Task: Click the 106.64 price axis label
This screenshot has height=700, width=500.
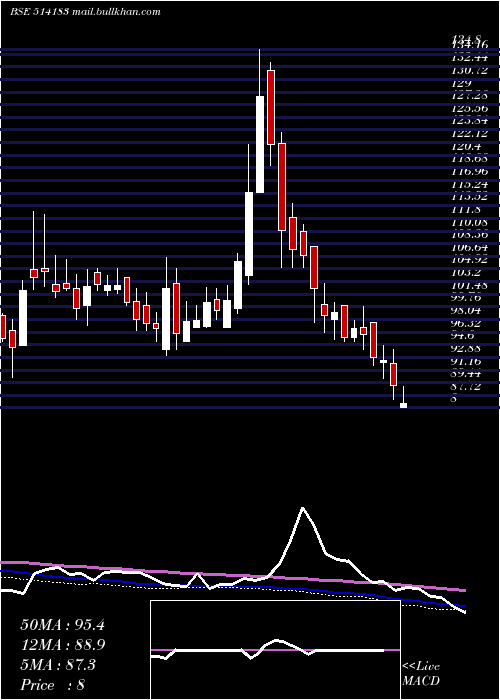Action: [469, 247]
